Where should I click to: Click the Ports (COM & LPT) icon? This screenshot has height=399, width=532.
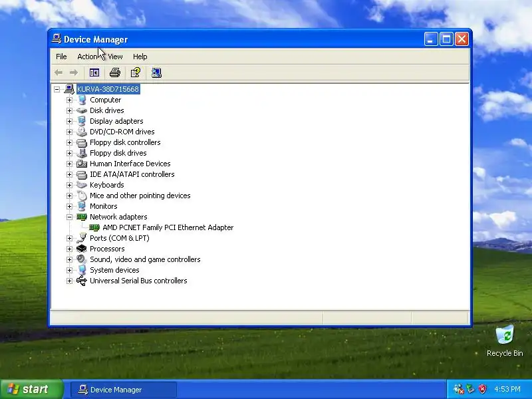(x=82, y=238)
